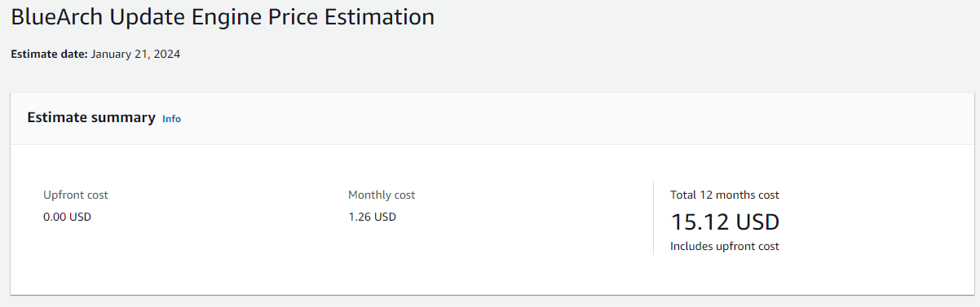The height and width of the screenshot is (307, 980).
Task: Click the 0.00 USD upfront value
Action: (x=67, y=217)
